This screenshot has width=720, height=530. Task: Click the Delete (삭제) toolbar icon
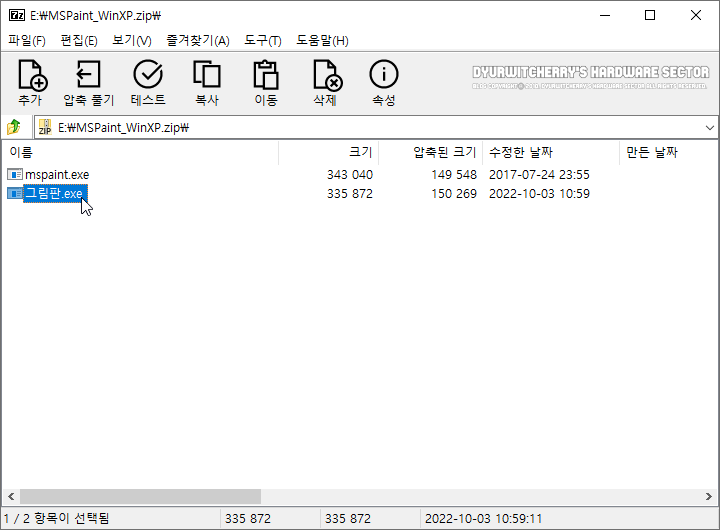click(327, 75)
